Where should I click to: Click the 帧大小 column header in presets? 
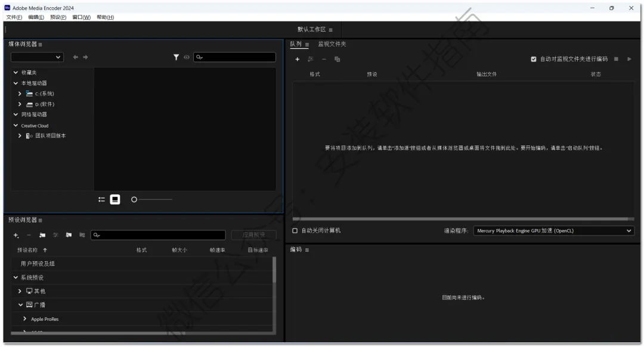(179, 250)
